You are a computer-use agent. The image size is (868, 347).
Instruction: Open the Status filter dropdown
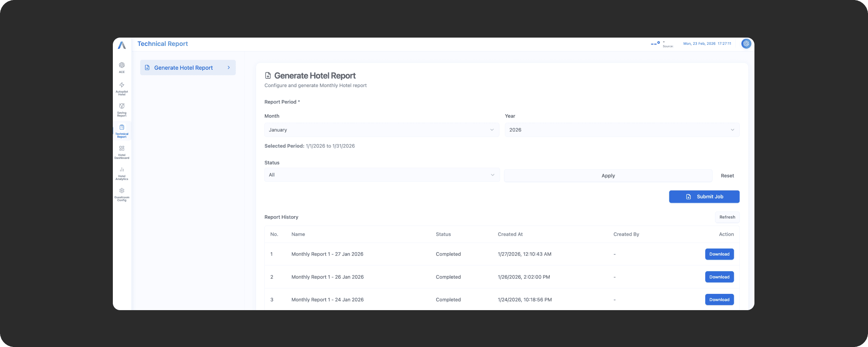click(382, 175)
